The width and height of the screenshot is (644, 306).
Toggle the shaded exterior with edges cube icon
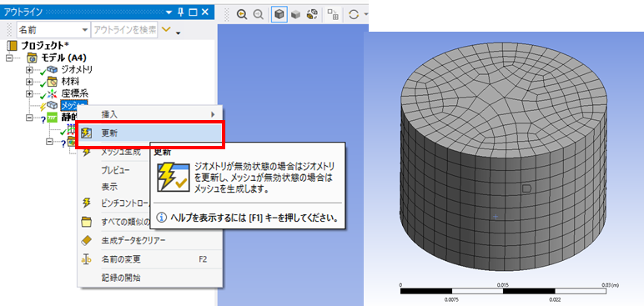coord(279,14)
